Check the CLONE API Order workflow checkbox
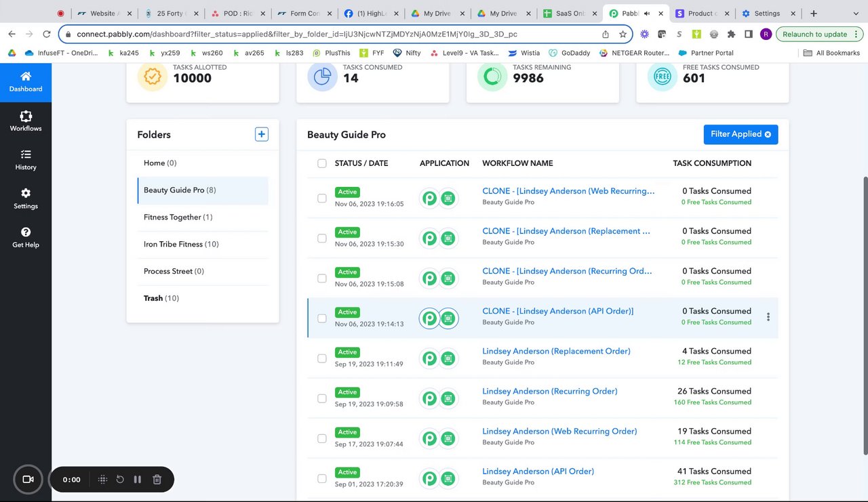This screenshot has height=502, width=868. pyautogui.click(x=322, y=318)
